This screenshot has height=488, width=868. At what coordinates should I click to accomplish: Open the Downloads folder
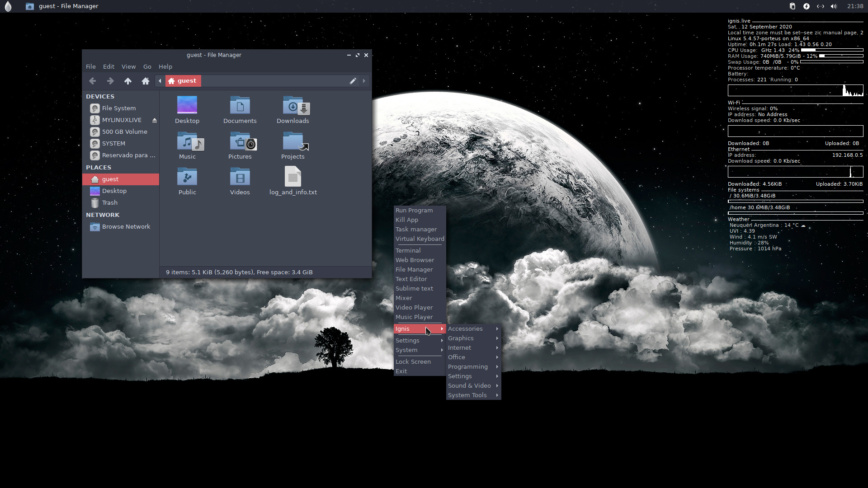[293, 110]
